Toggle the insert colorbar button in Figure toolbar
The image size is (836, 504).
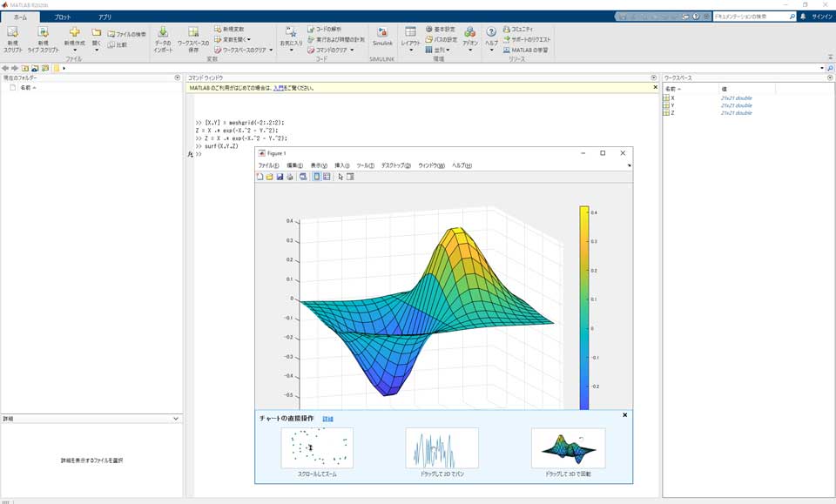point(316,177)
